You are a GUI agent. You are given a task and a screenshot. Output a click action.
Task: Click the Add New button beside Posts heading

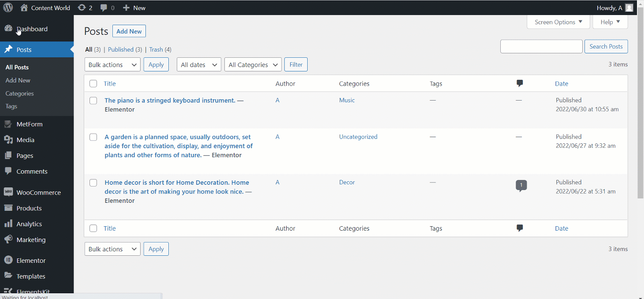(129, 31)
